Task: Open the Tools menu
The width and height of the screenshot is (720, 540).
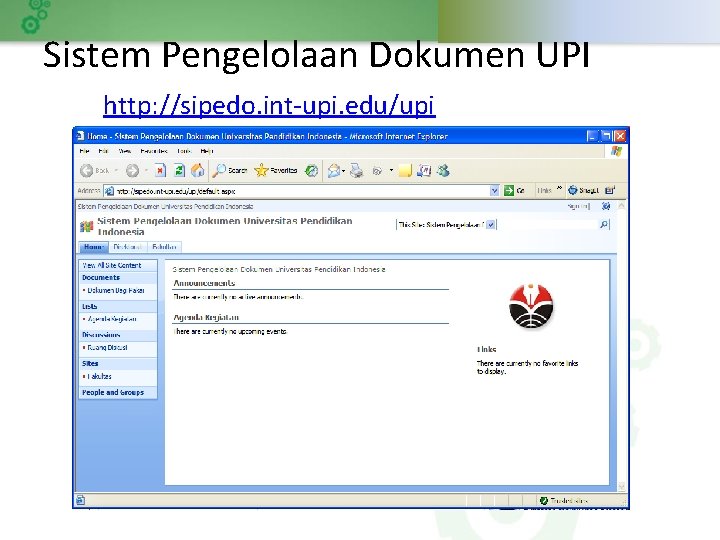Action: pyautogui.click(x=184, y=151)
